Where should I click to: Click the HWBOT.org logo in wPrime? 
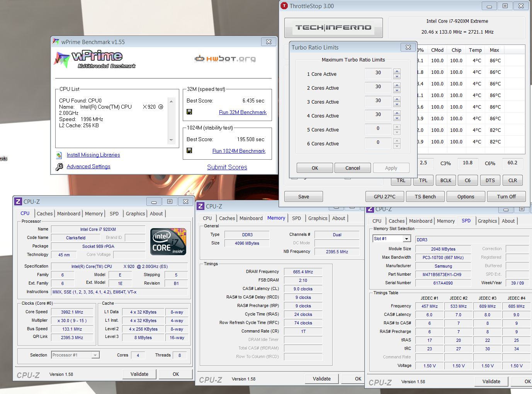point(225,59)
